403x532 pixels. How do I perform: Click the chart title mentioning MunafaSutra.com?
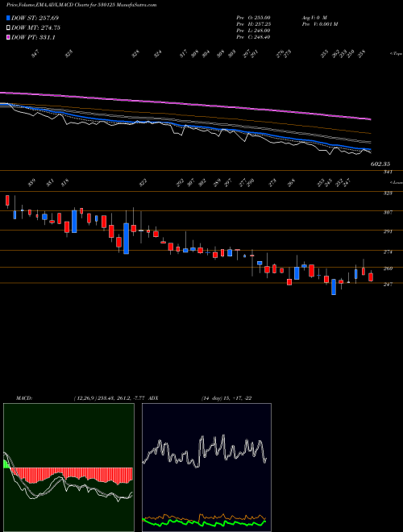[x=81, y=5]
